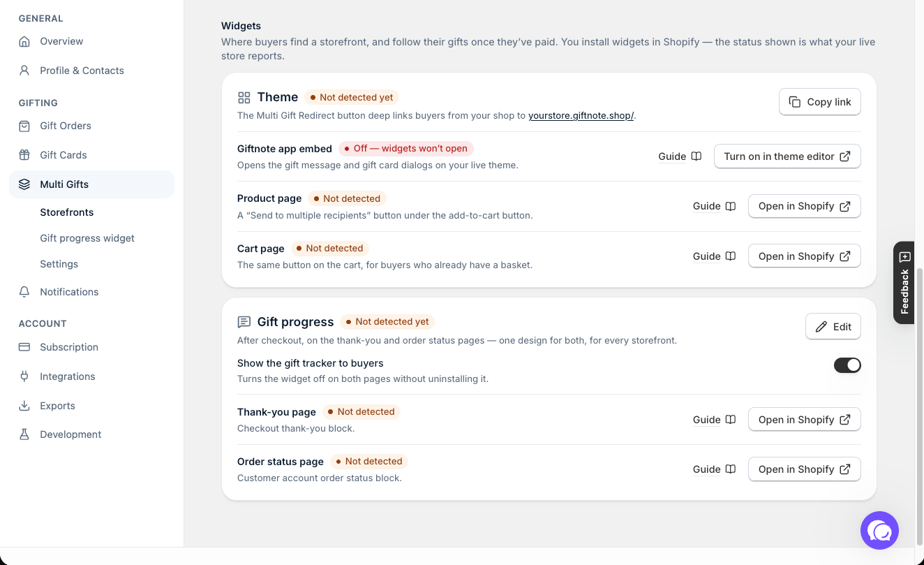Open the Guide for Product page

coord(715,206)
